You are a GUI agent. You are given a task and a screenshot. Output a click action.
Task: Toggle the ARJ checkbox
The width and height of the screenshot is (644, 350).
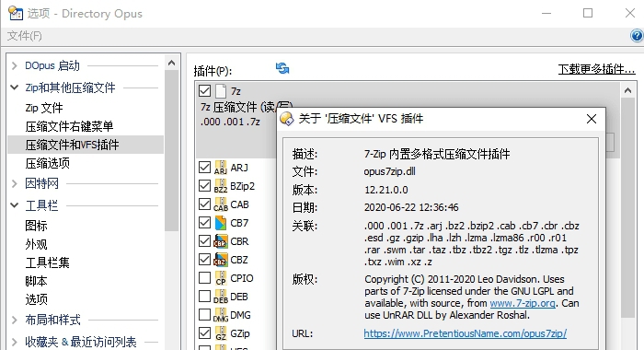pos(204,167)
